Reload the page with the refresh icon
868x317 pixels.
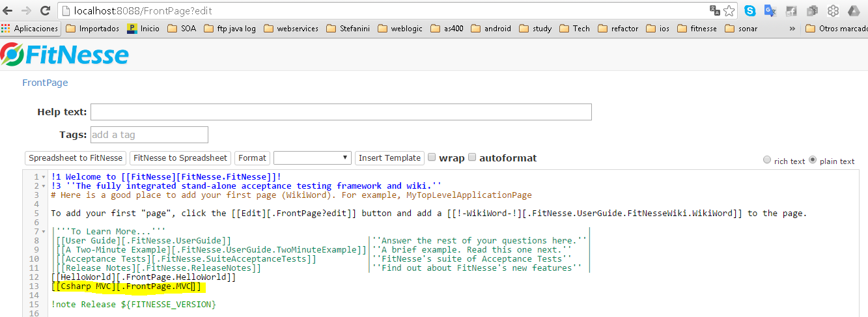[x=45, y=10]
